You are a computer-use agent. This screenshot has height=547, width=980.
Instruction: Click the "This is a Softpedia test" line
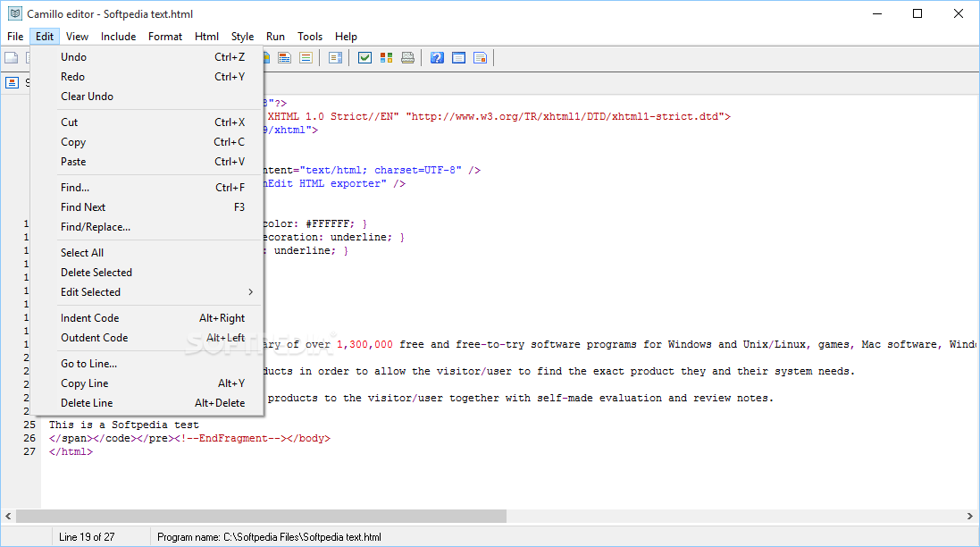pos(124,425)
